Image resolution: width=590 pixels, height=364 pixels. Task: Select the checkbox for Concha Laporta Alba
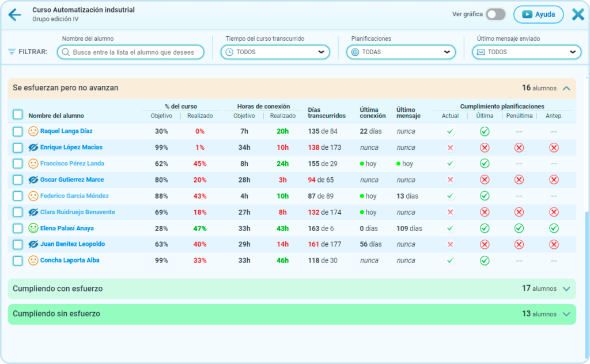18,260
